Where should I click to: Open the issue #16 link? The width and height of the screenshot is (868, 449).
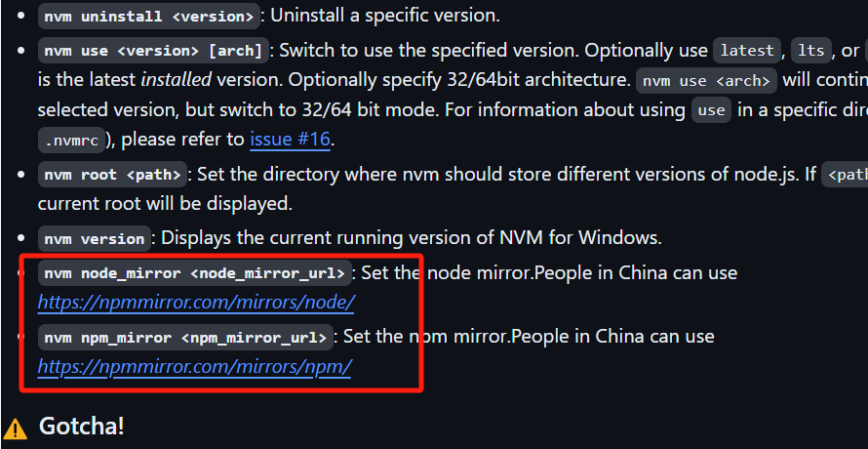[x=290, y=140]
